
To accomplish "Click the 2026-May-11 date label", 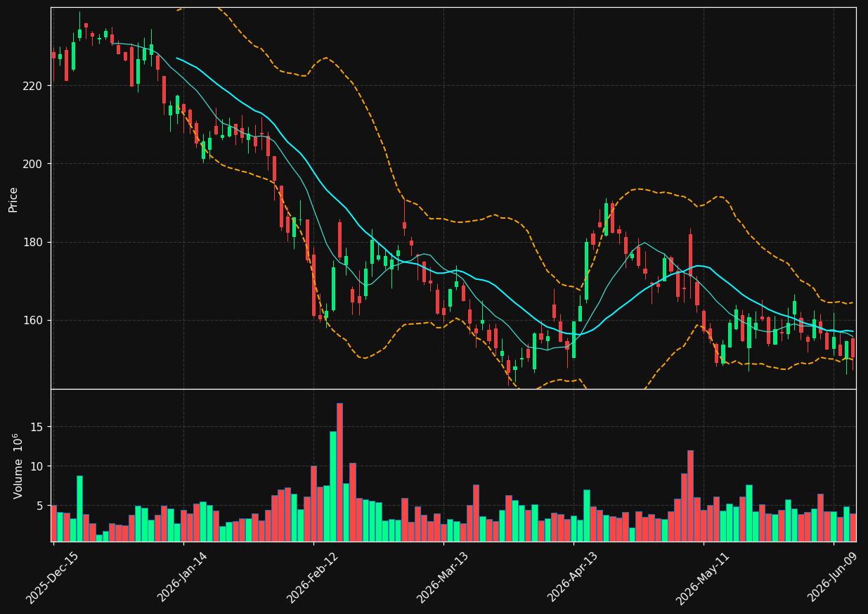I will [x=703, y=577].
